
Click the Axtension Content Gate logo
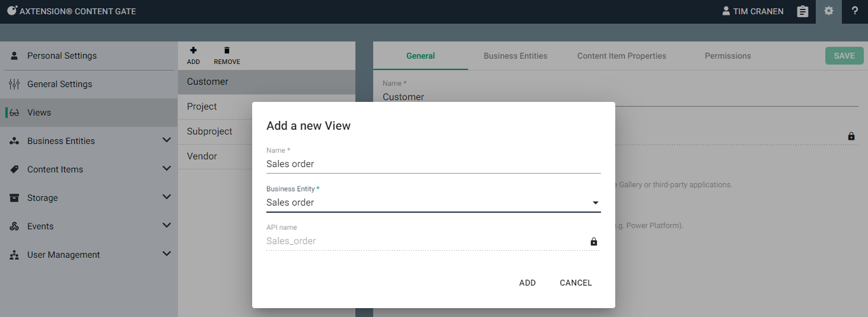coord(12,11)
